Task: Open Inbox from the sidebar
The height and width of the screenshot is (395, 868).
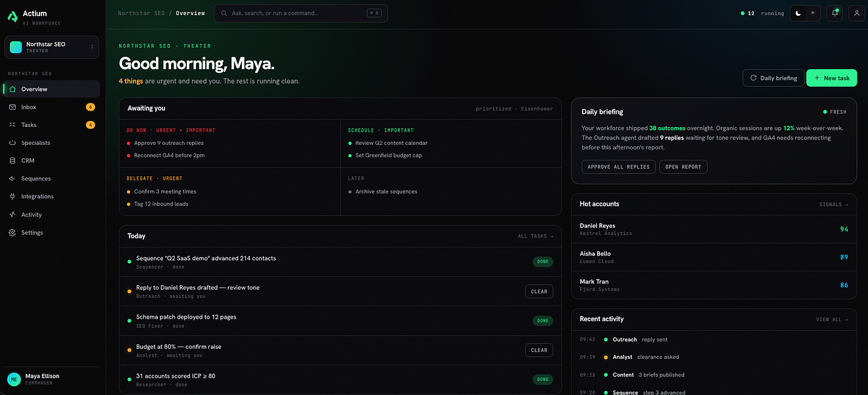Action: pos(52,107)
